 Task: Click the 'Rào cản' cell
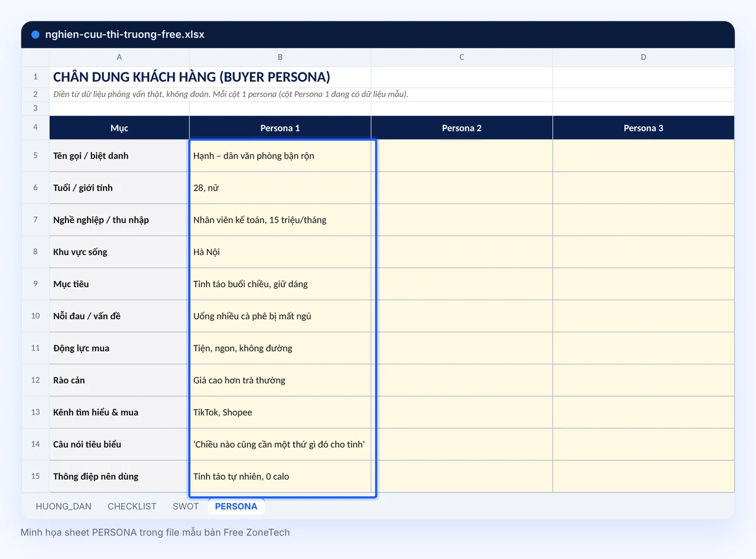pos(119,380)
